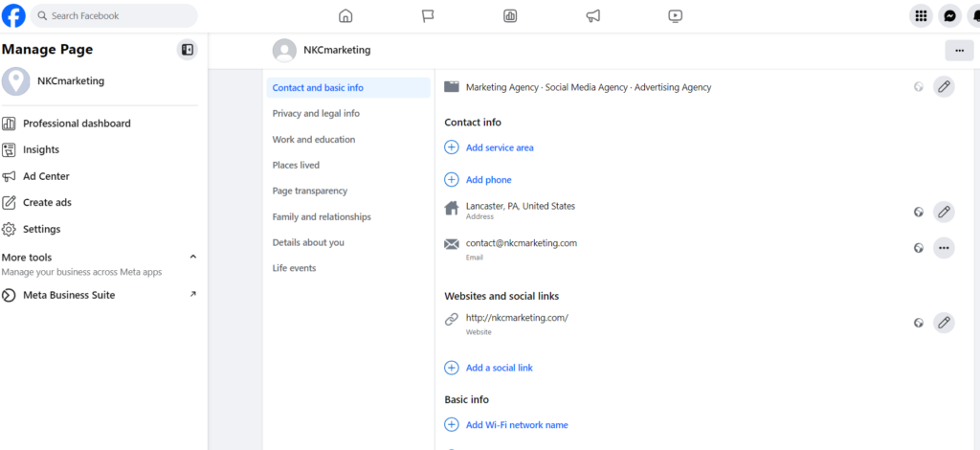Screen dimensions: 980x450
Task: Click the NKCmarketing avatar in sidebar
Action: coord(15,81)
